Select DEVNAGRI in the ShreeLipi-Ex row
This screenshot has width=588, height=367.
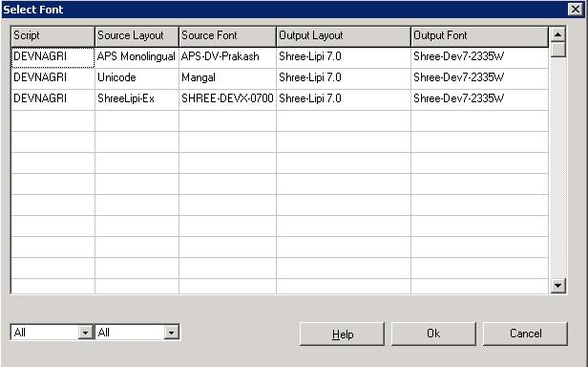(x=52, y=99)
